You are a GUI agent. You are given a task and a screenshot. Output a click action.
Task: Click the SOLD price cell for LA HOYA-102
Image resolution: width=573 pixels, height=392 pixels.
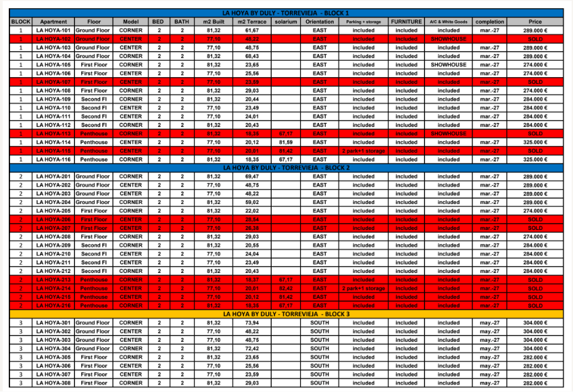click(x=535, y=39)
